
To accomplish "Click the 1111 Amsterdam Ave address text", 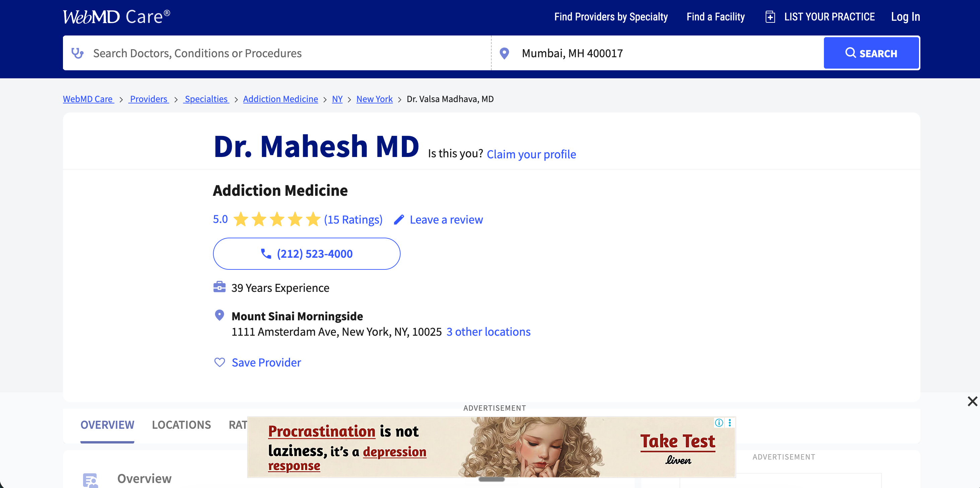I will coord(336,332).
